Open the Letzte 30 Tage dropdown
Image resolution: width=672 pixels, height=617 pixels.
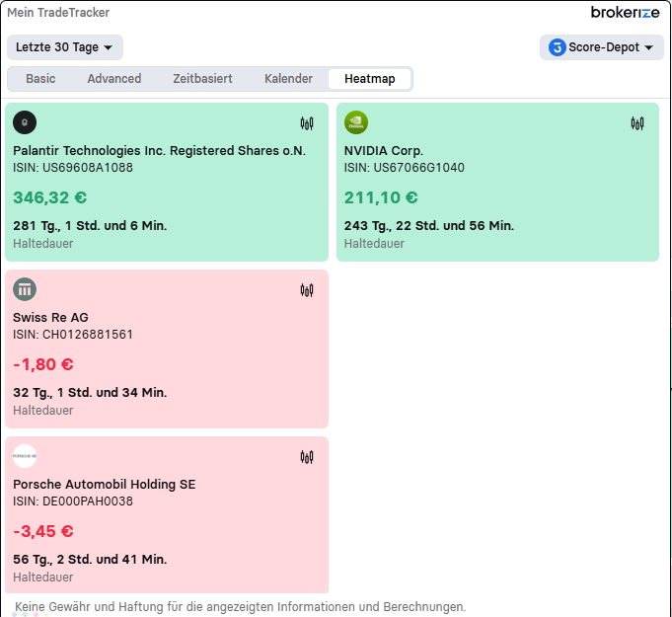point(64,47)
